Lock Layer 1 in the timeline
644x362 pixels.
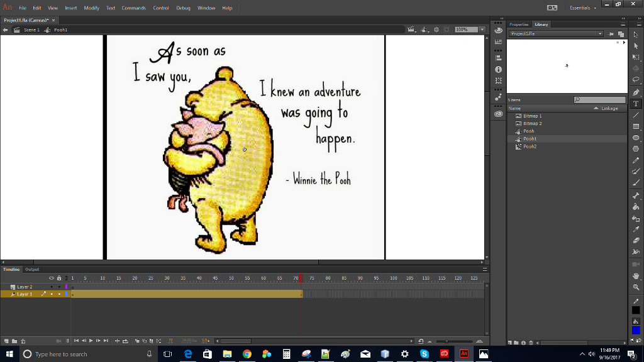[x=59, y=294]
